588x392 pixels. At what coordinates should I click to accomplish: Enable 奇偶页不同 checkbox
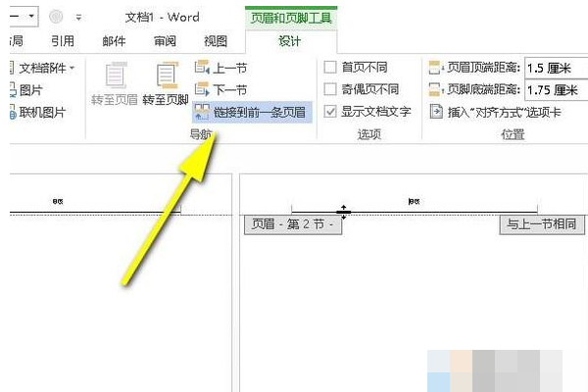tap(330, 89)
